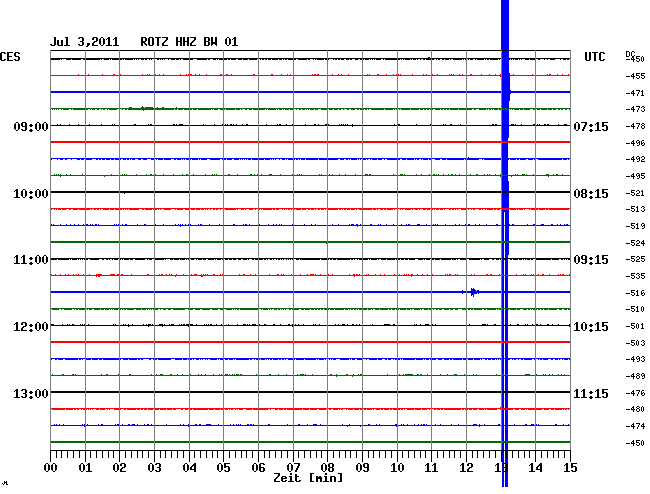The width and height of the screenshot is (650, 494).
Task: Click the 12:00 local time label
Action: pos(31,327)
